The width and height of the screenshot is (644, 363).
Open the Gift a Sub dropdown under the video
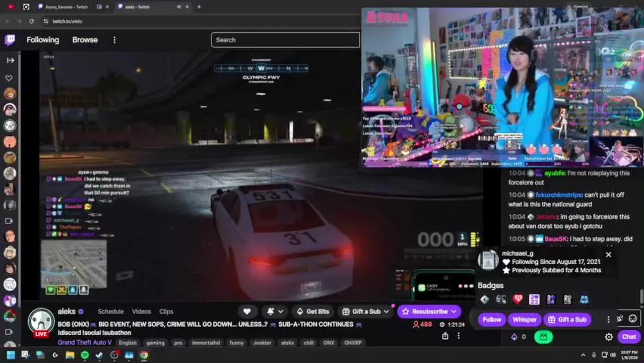tap(366, 312)
